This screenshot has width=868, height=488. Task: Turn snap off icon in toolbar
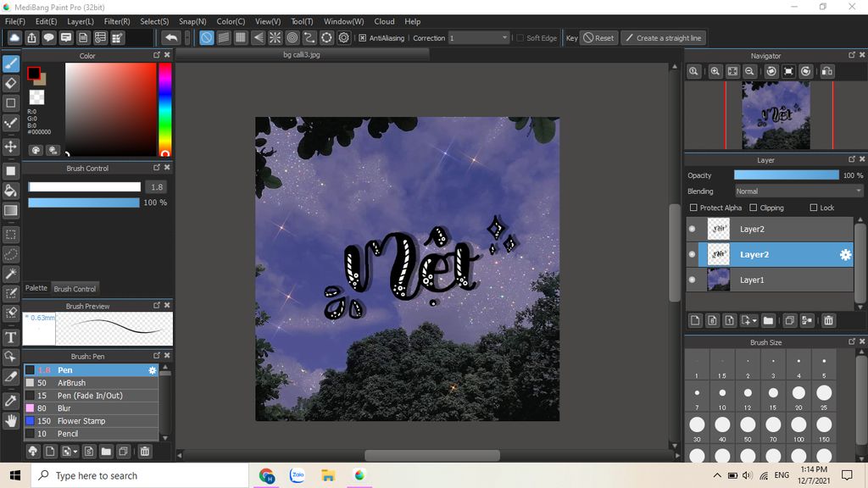tap(207, 37)
